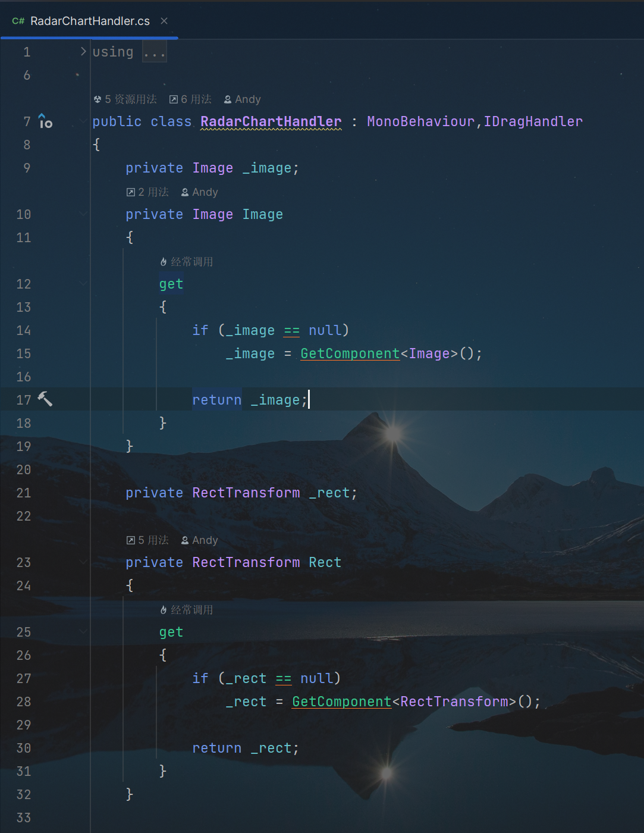Open '5 资源用法' asset usages lens
Viewport: 644px width, 833px height.
[131, 99]
